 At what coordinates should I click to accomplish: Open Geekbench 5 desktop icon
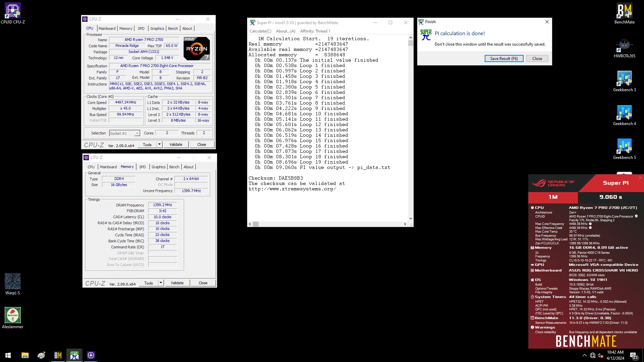624,149
